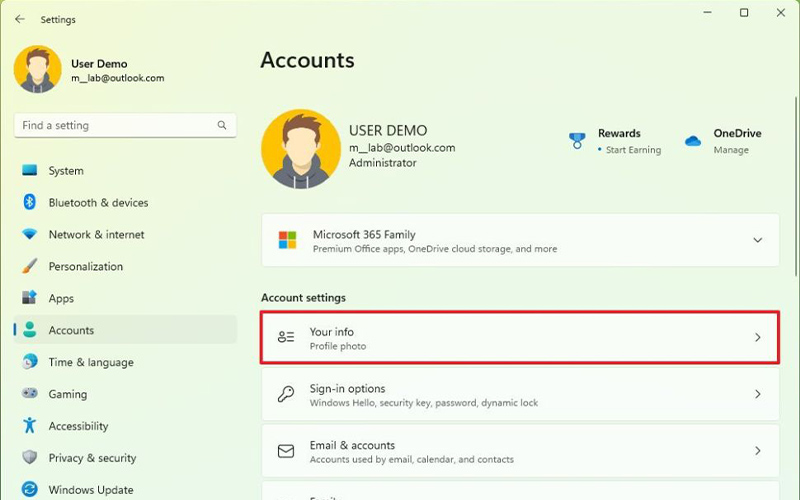This screenshot has height=500, width=800.
Task: Click the Gaming controller icon
Action: coord(30,393)
